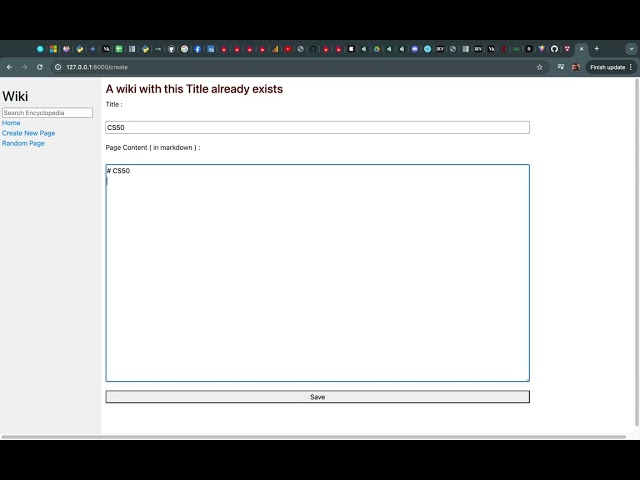Select the Google favicon tab
The image size is (640, 480).
(x=184, y=49)
